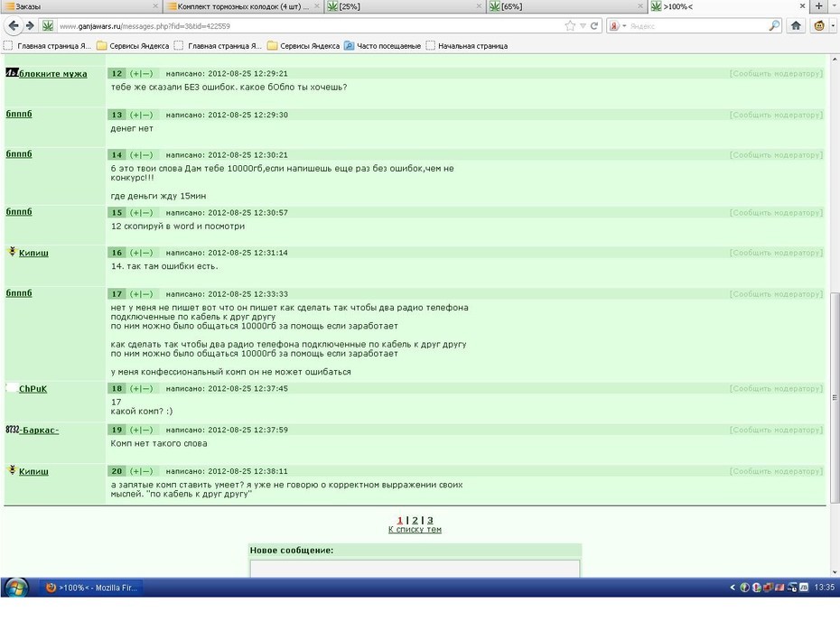Bookmark page with the star icon
The width and height of the screenshot is (840, 630).
(x=570, y=25)
